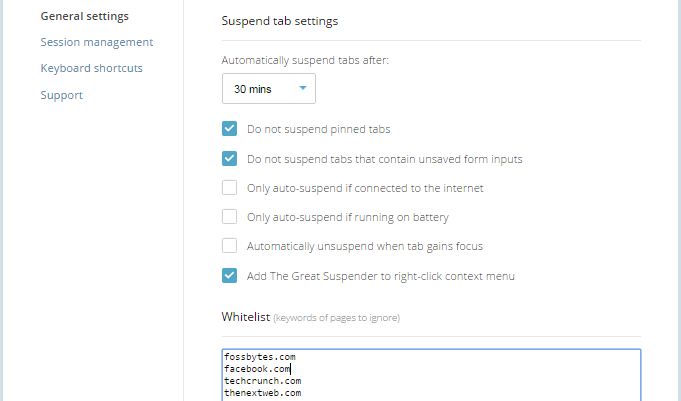Click the Suspend tab settings heading
This screenshot has height=401, width=681.
pyautogui.click(x=279, y=20)
